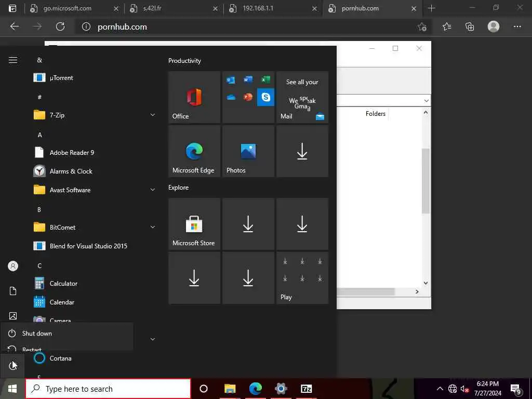Click the Power button in Start sidebar
This screenshot has height=399, width=532.
[12, 365]
